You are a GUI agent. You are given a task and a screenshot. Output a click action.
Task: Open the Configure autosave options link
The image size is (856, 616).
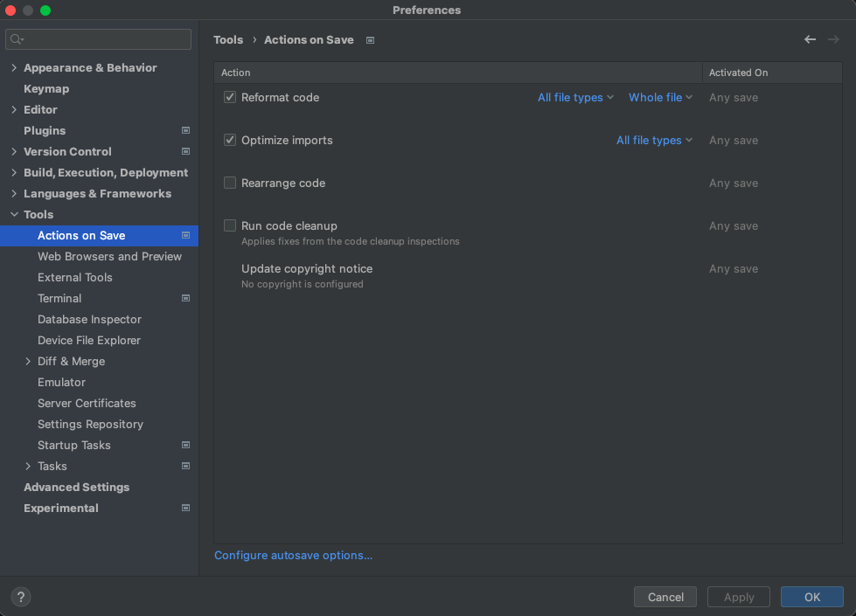coord(293,555)
